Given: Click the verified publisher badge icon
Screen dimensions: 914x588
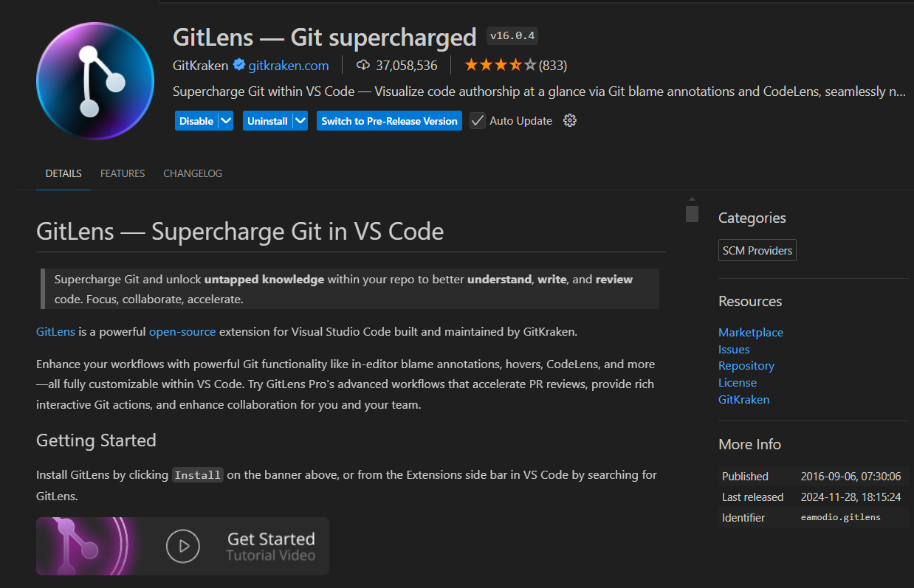Looking at the screenshot, I should click(239, 65).
